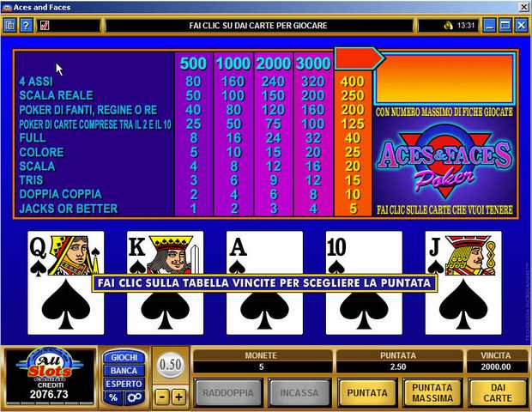This screenshot has width=532, height=412.
Task: Click the All Slots casino logo
Action: click(50, 367)
